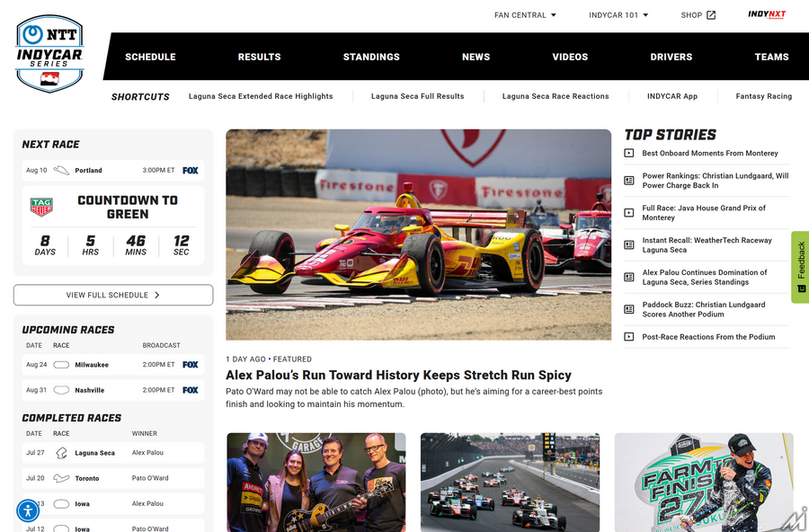Select the Milwaukee upcoming race row

click(113, 365)
